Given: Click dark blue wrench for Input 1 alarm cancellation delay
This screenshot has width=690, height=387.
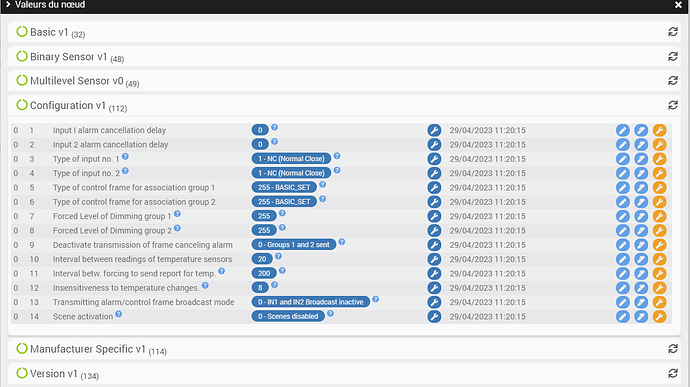Looking at the screenshot, I should (x=434, y=130).
